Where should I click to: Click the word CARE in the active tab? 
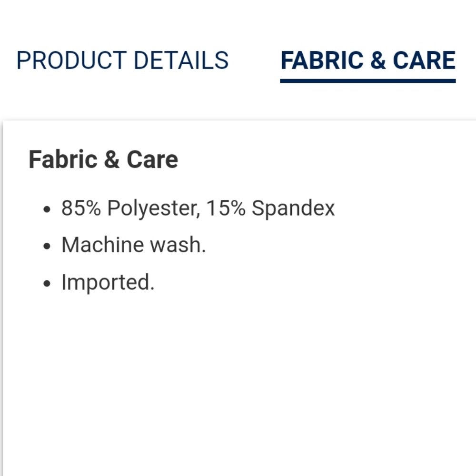424,60
